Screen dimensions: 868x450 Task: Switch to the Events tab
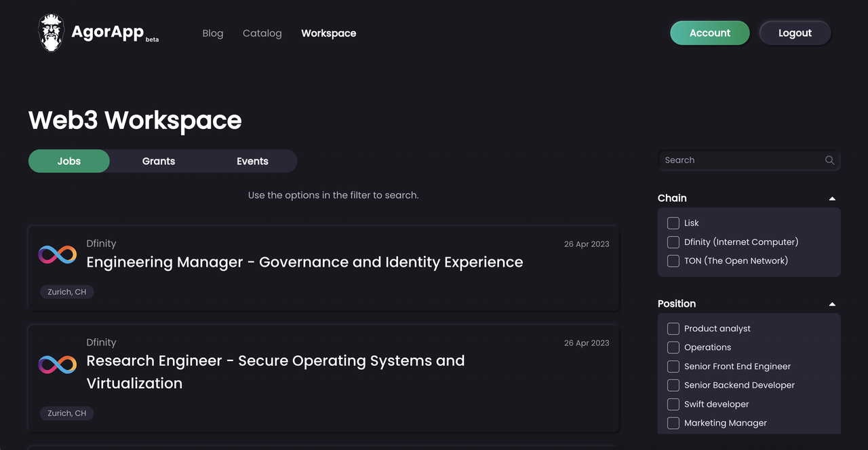tap(252, 161)
